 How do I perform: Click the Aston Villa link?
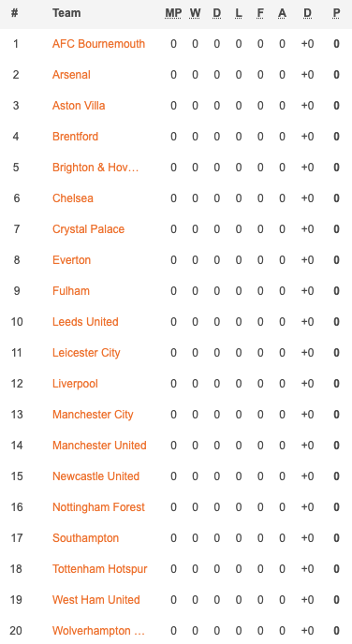click(79, 106)
